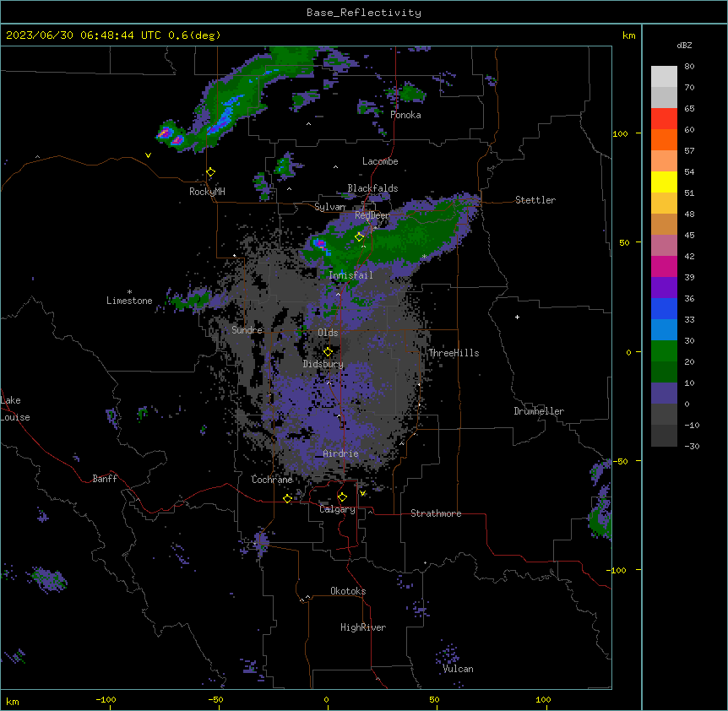The height and width of the screenshot is (711, 728).
Task: Select the Olds label
Action: tap(328, 333)
